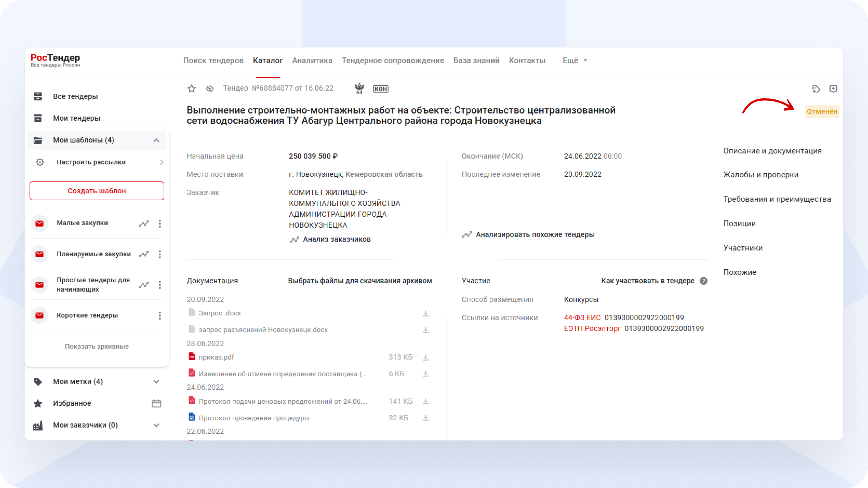Open analytics chart icon next to Малые закупки

pos(144,223)
